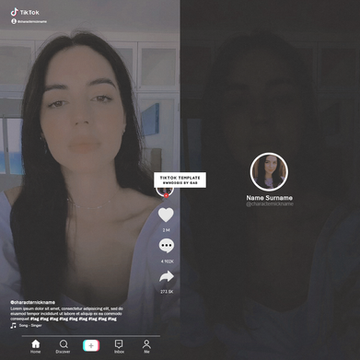Screen dimensions: 360x360
Task: Create a new post with the plus button
Action: coord(91,346)
